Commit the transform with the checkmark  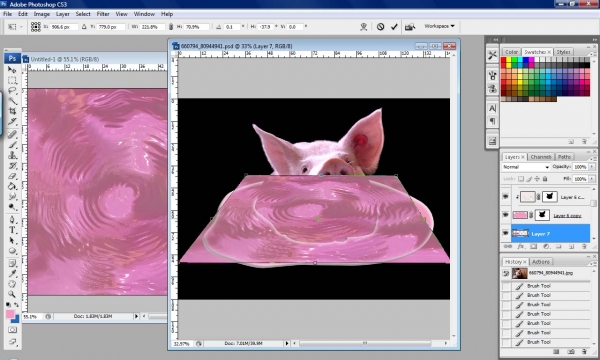pos(394,27)
